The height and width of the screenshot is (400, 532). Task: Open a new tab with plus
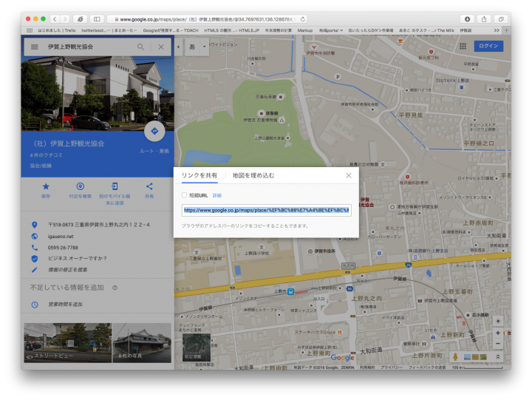click(x=507, y=30)
